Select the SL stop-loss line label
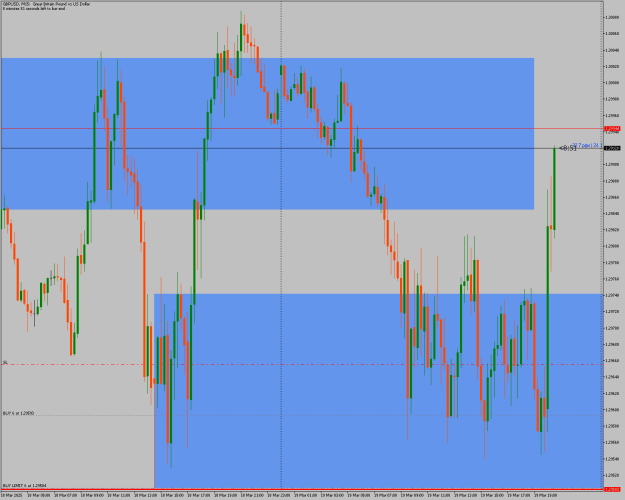The height and width of the screenshot is (500, 625). tap(5, 362)
